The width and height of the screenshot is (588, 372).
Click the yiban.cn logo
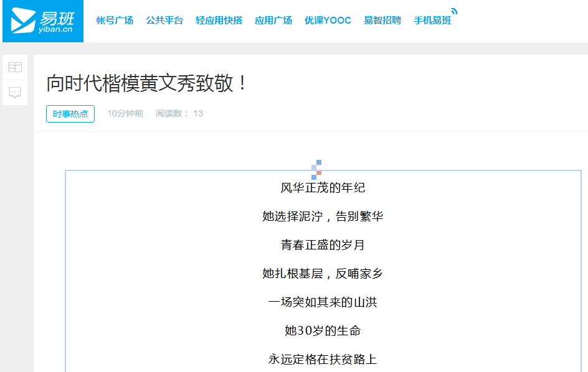[43, 21]
